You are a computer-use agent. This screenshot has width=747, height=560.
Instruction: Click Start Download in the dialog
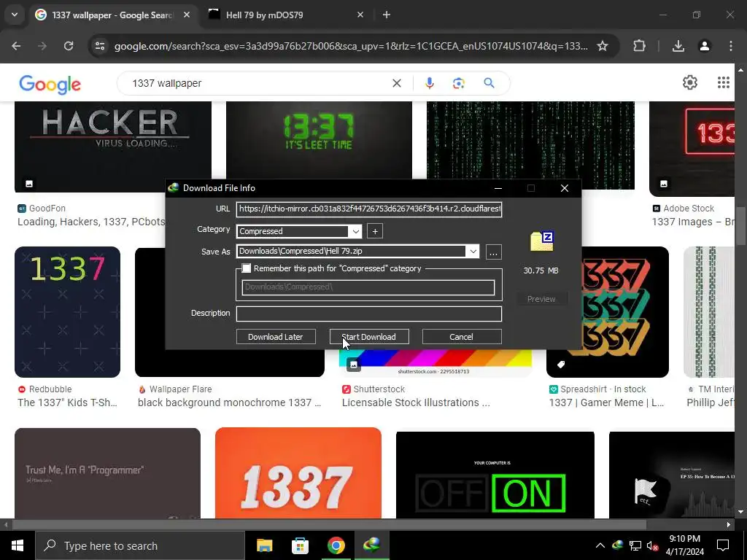368,337
